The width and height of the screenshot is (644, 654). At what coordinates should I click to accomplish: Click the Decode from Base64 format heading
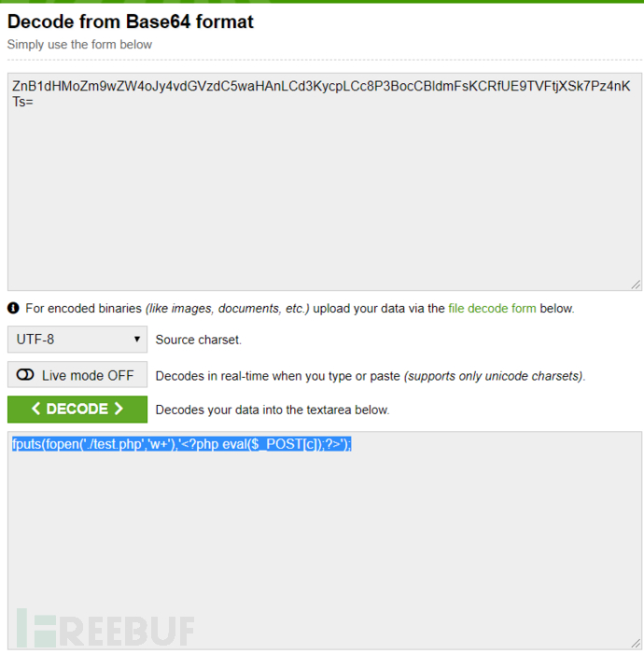click(131, 21)
